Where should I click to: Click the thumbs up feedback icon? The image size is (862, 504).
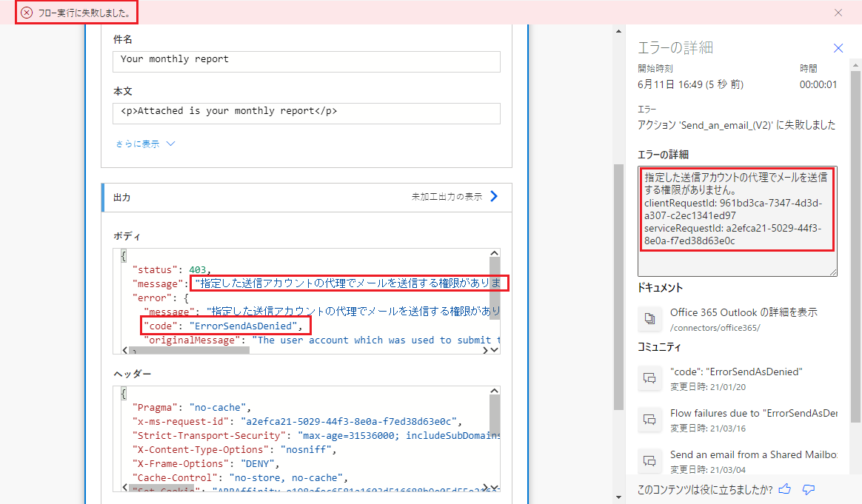coord(785,488)
